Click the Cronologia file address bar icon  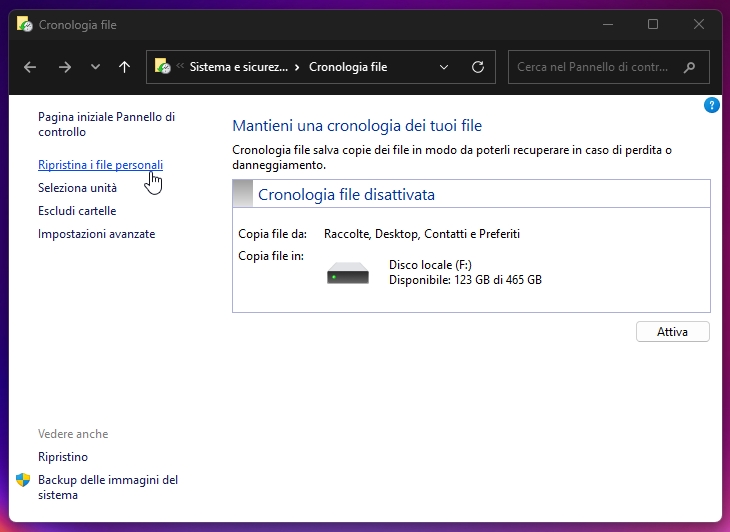162,66
